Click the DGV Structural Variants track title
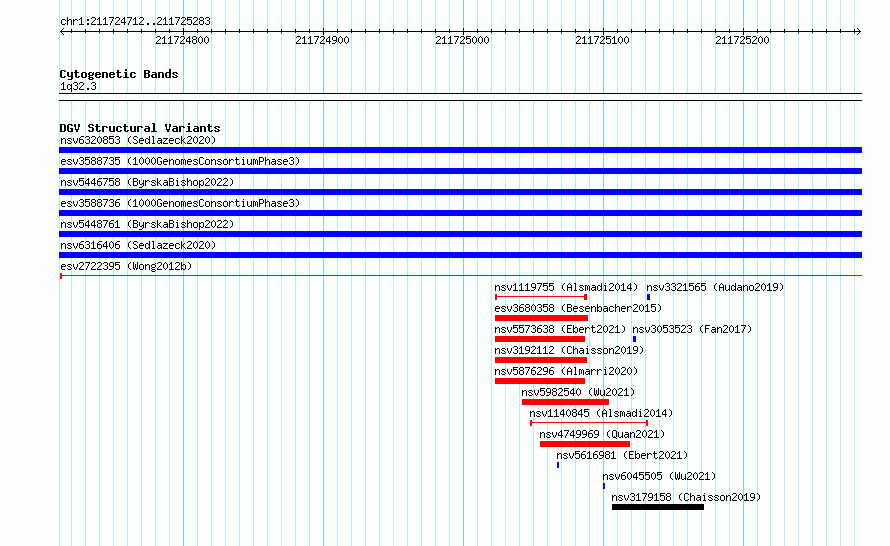890x546 pixels. click(140, 128)
